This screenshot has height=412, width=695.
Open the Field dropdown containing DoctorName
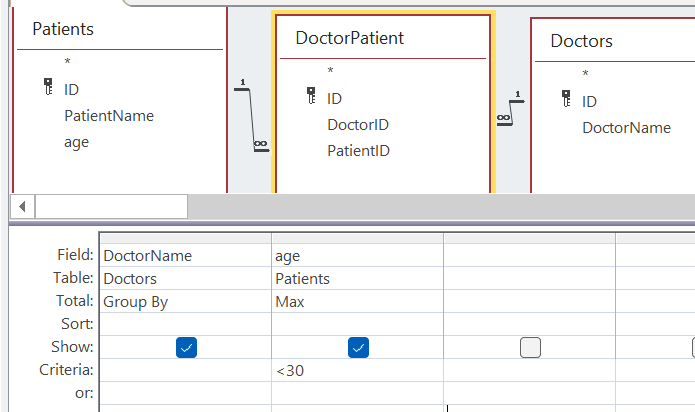185,256
